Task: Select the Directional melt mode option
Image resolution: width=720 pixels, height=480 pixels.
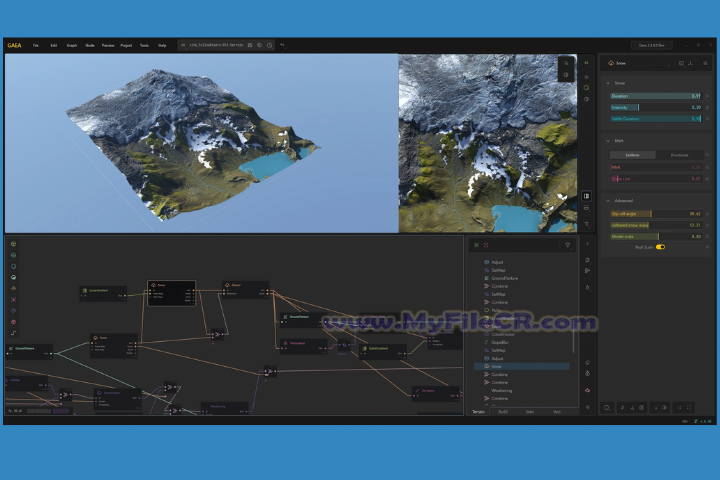Action: pos(679,155)
